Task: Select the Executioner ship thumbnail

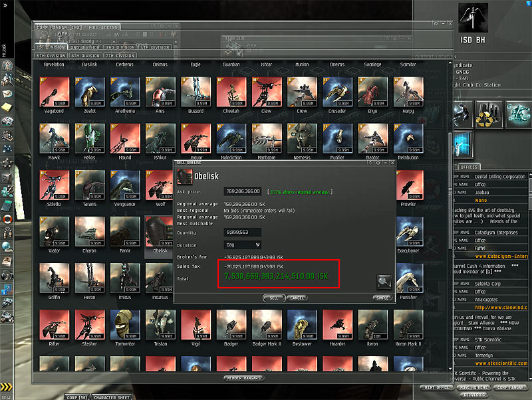Action: pos(410,232)
